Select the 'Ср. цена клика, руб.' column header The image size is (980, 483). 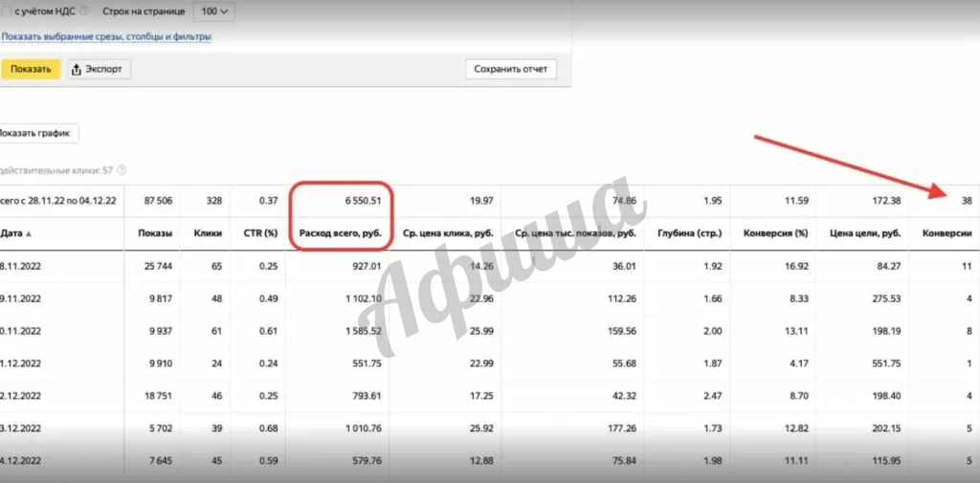448,233
